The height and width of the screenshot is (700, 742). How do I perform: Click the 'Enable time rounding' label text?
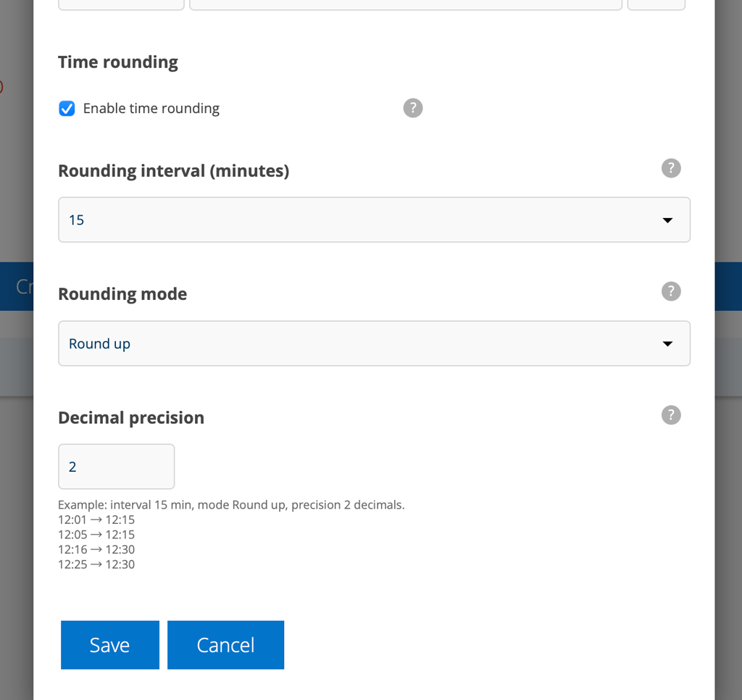coord(151,109)
